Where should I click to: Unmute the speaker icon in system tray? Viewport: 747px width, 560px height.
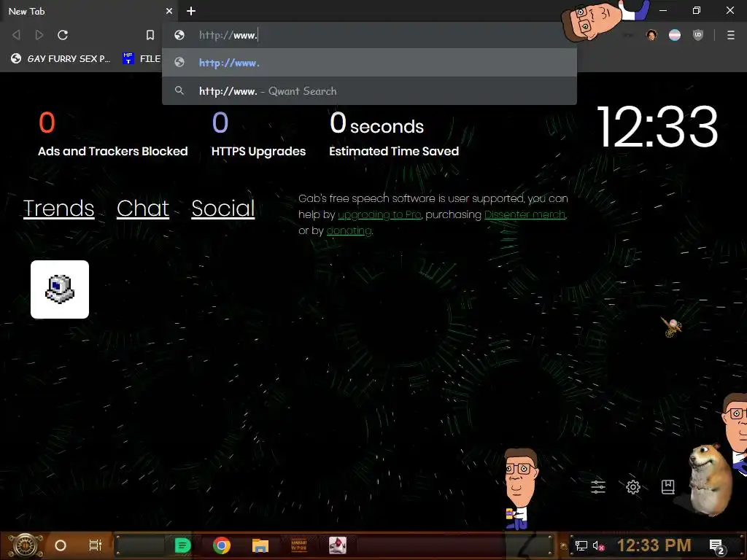pos(598,545)
